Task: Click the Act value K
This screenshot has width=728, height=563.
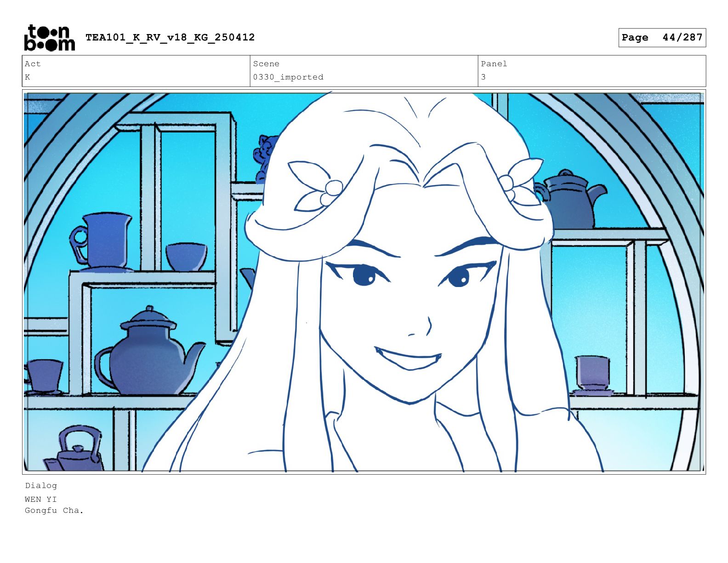Action: (x=28, y=77)
